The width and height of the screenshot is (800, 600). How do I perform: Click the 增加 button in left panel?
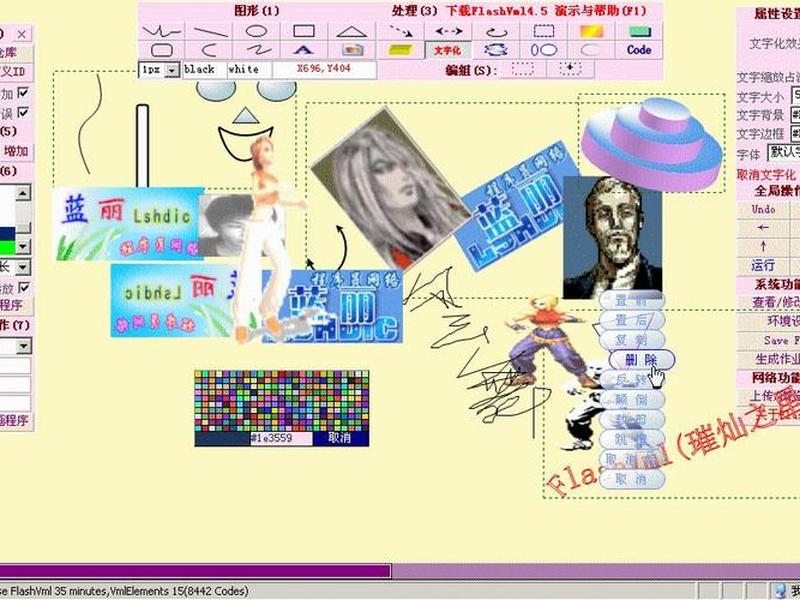pos(15,152)
